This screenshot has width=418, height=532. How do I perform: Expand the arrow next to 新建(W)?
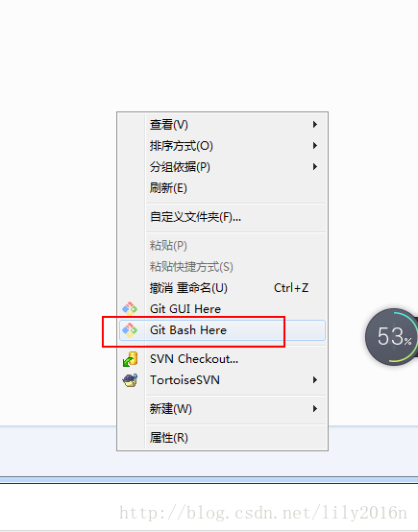tap(315, 408)
